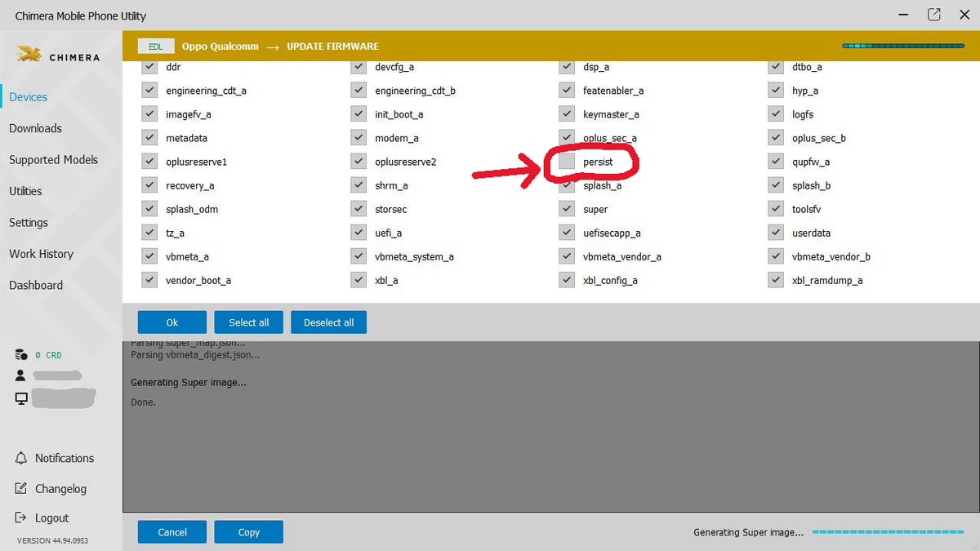The width and height of the screenshot is (980, 551).
Task: Open the Devices section
Action: tap(29, 97)
